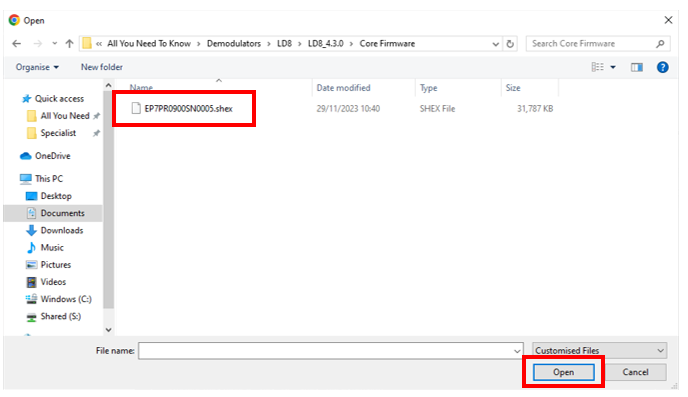The width and height of the screenshot is (688, 397).
Task: Click the 31,787 KB size cell
Action: (x=534, y=108)
